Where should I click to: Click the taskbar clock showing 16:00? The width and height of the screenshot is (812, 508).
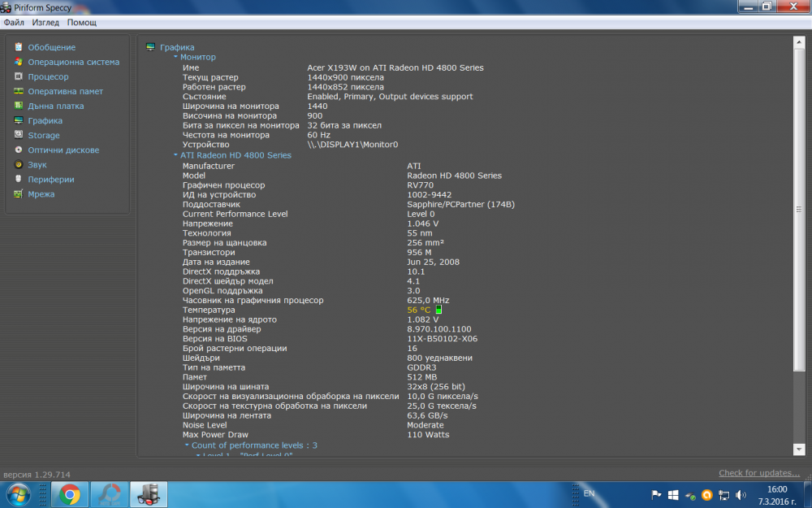point(777,489)
